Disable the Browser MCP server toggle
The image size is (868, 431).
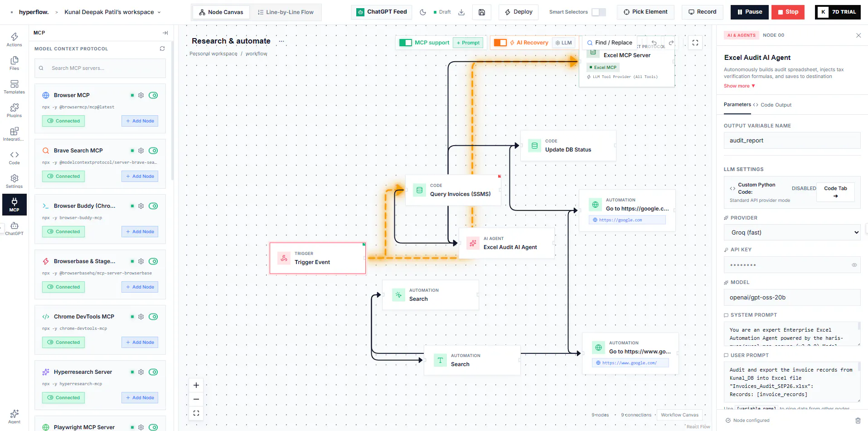[x=153, y=95]
